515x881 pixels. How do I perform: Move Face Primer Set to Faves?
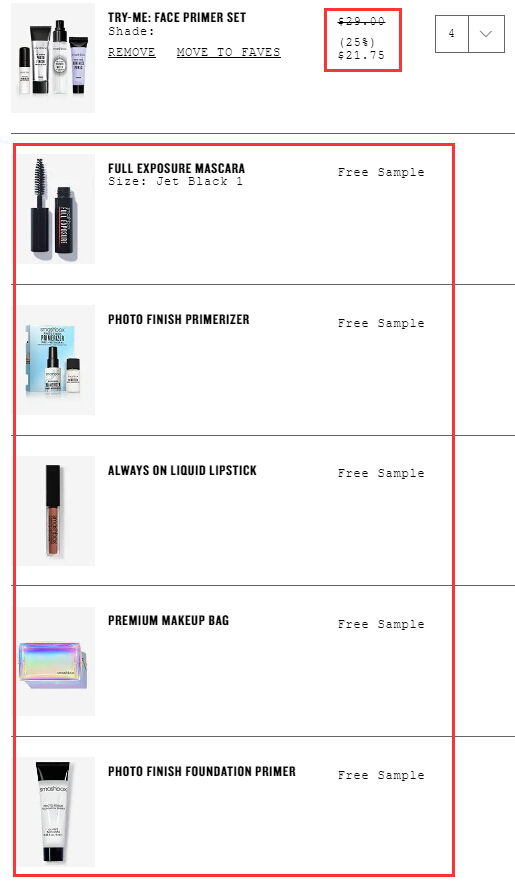[x=228, y=52]
